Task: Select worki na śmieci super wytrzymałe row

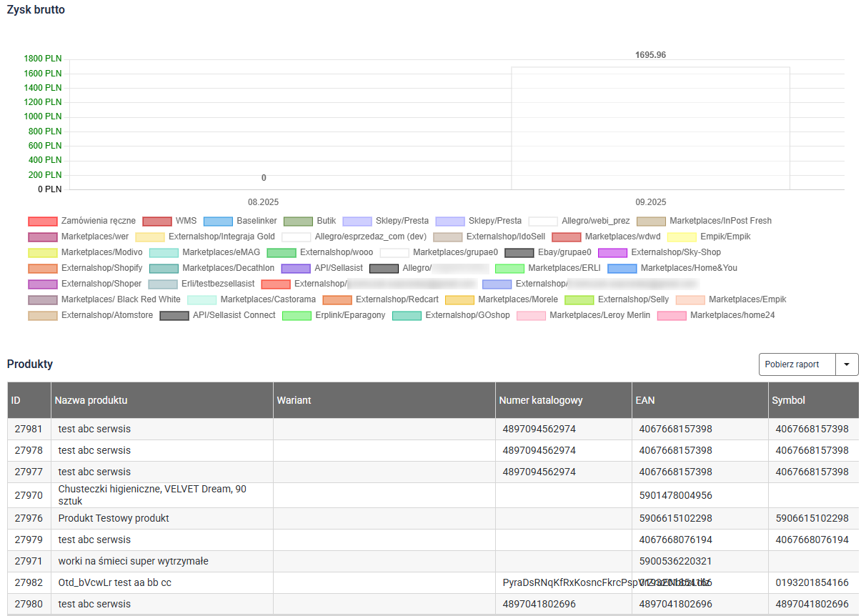Action: tap(134, 561)
